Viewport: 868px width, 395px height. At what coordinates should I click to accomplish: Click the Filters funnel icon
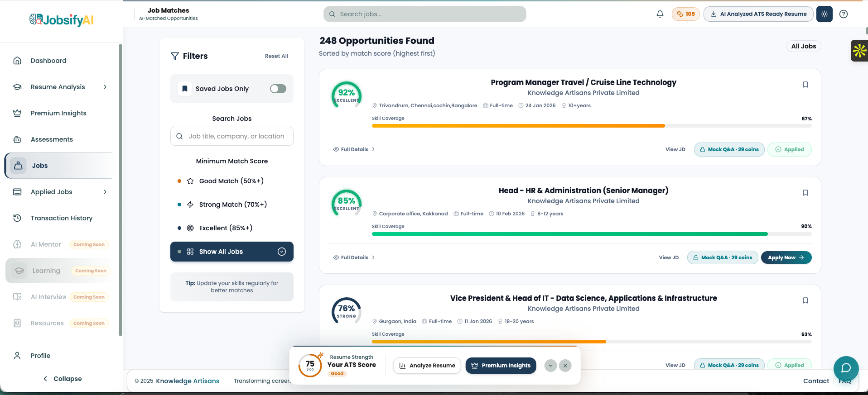175,56
